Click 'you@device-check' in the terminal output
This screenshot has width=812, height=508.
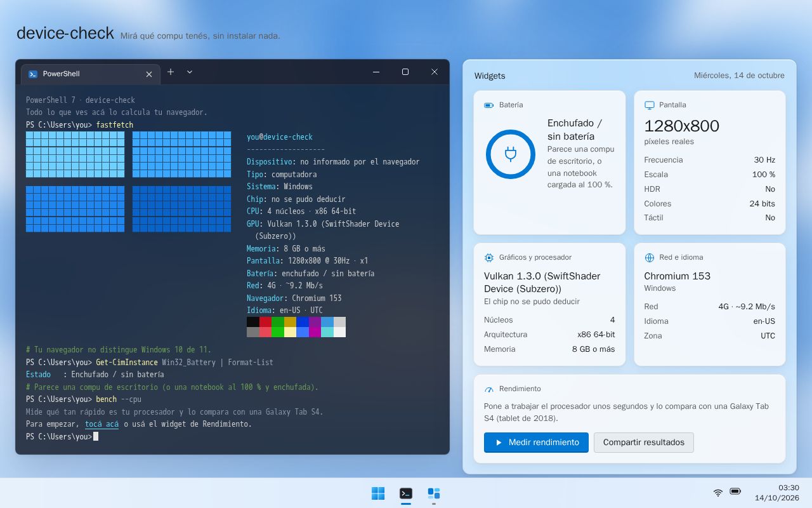coord(280,137)
